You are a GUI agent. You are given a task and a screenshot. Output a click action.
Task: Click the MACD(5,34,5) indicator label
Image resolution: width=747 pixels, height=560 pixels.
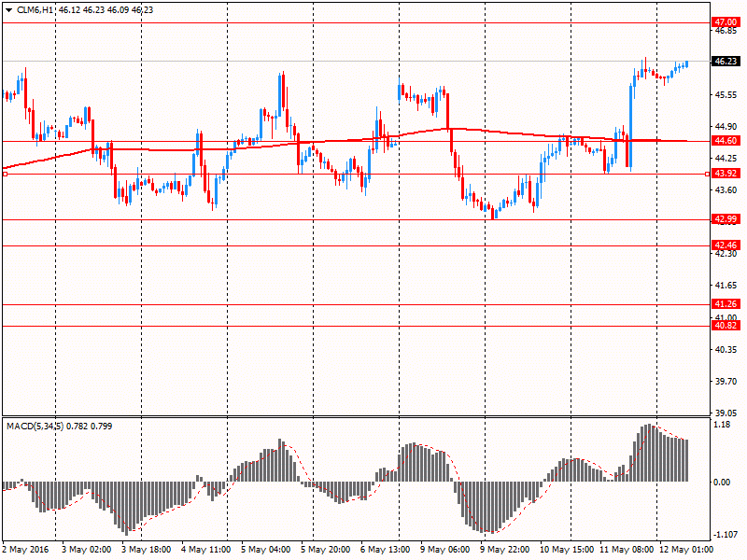(35, 427)
